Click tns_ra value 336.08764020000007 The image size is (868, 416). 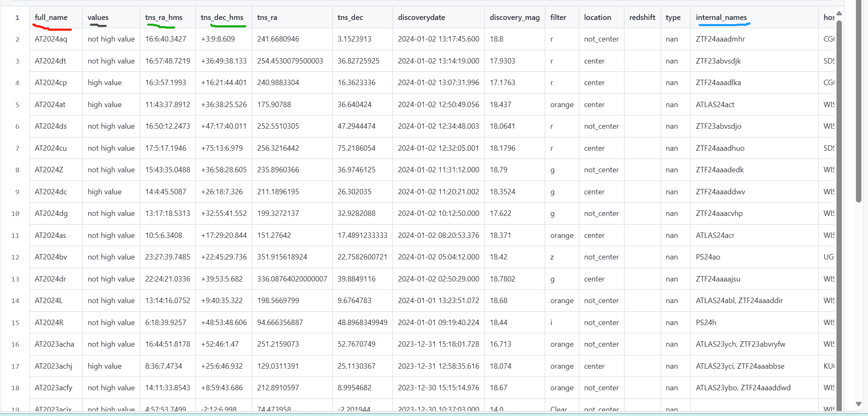pyautogui.click(x=292, y=279)
